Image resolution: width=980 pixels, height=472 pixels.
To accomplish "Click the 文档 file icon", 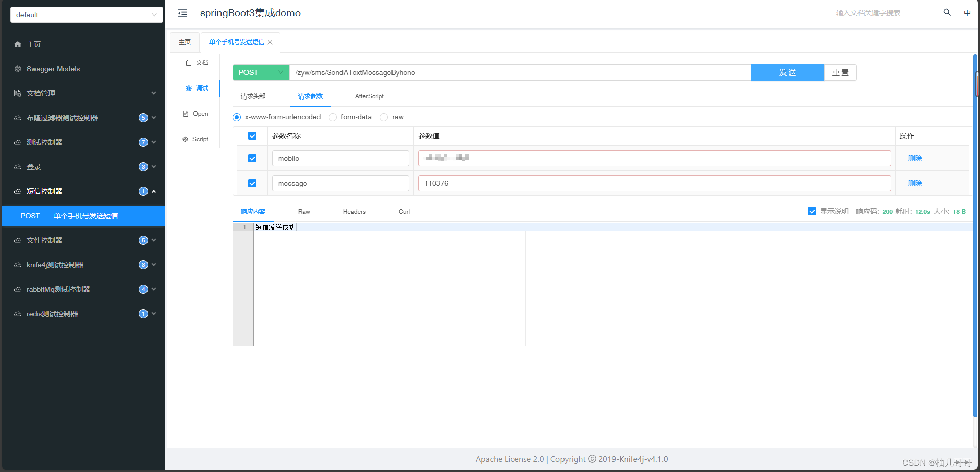I will point(189,63).
